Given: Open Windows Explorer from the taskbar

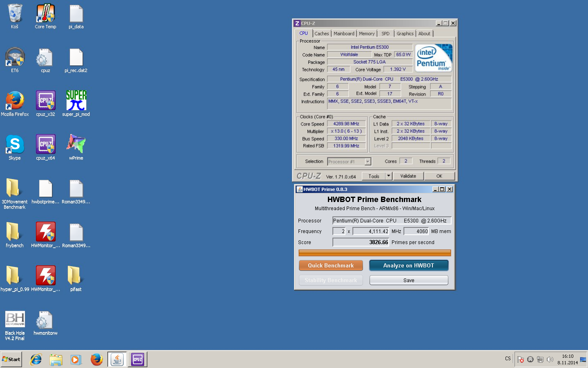Looking at the screenshot, I should 56,359.
